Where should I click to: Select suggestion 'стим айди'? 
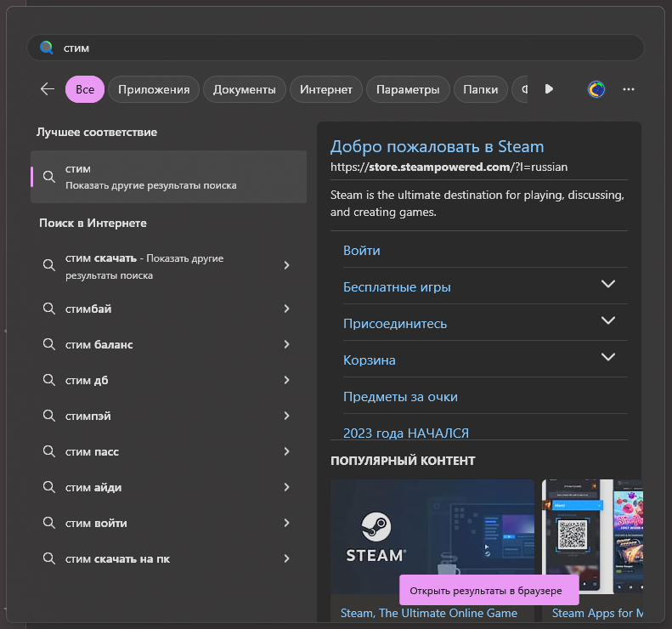pos(168,487)
